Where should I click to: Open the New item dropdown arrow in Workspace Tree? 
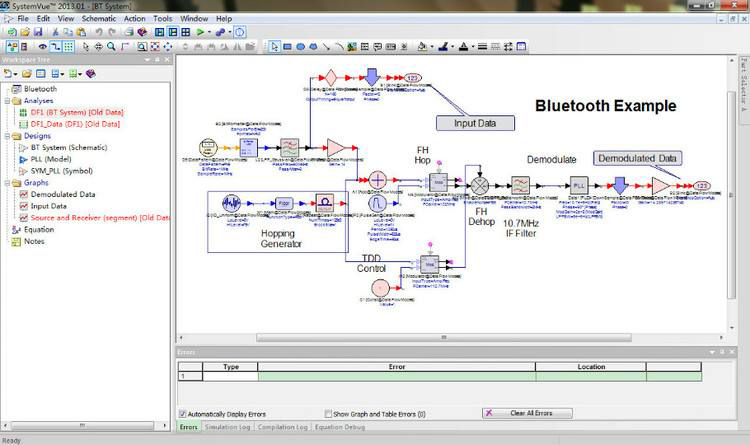(x=15, y=74)
